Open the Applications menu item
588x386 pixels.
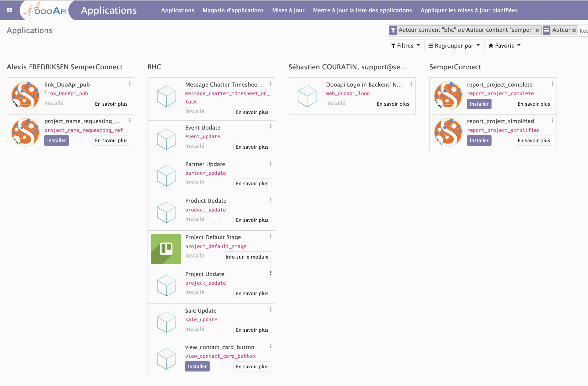pos(178,10)
